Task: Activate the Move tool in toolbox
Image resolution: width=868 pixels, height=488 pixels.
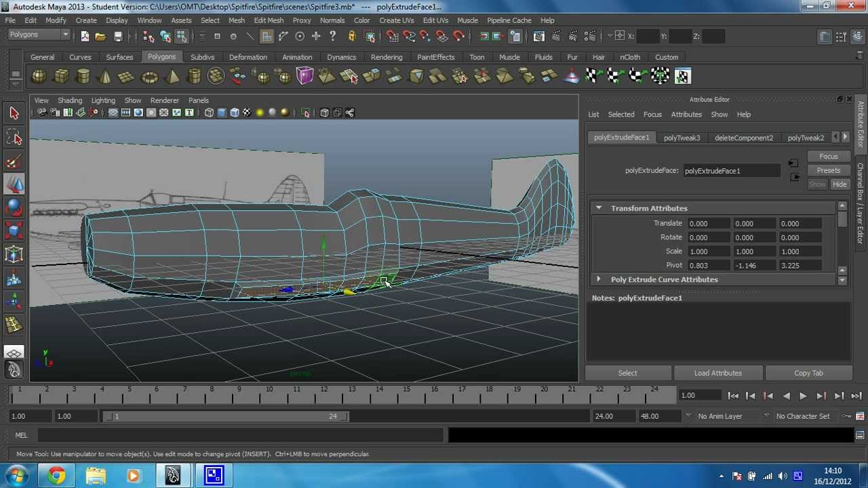Action: (14, 184)
